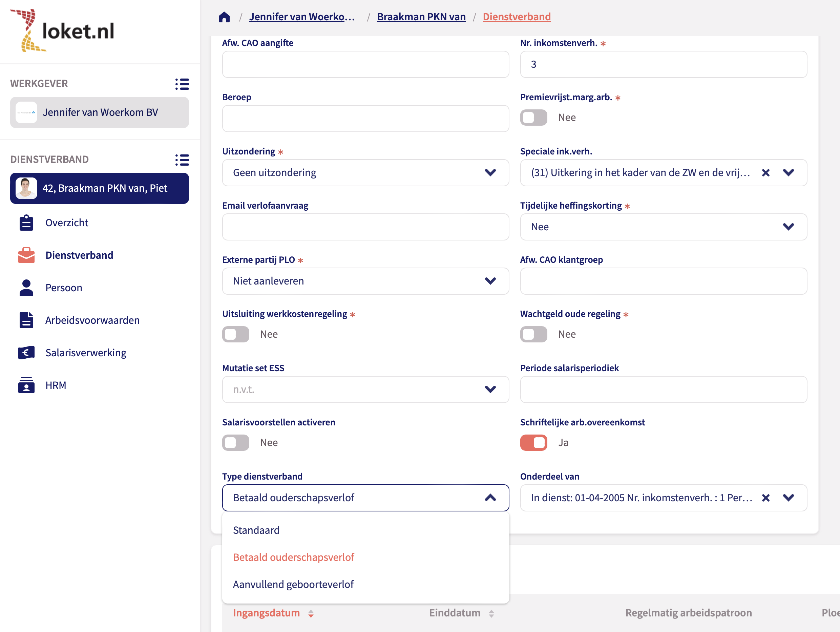The image size is (840, 632).
Task: Open the HRM badge icon
Action: [x=26, y=385]
